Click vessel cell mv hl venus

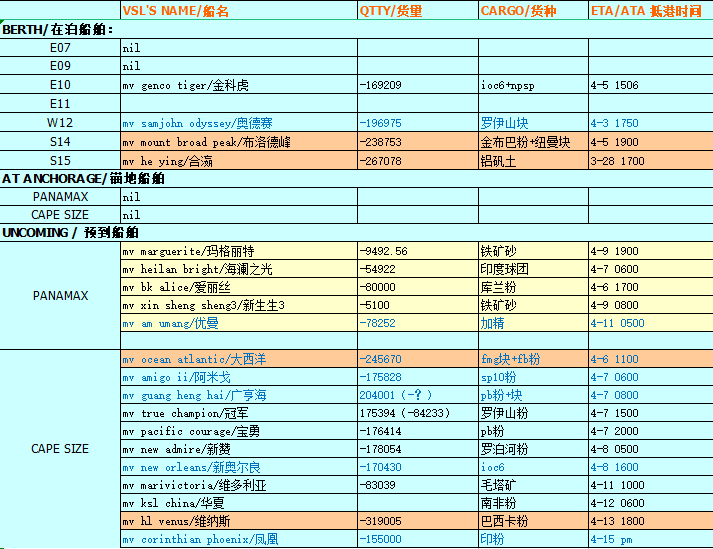click(x=239, y=521)
